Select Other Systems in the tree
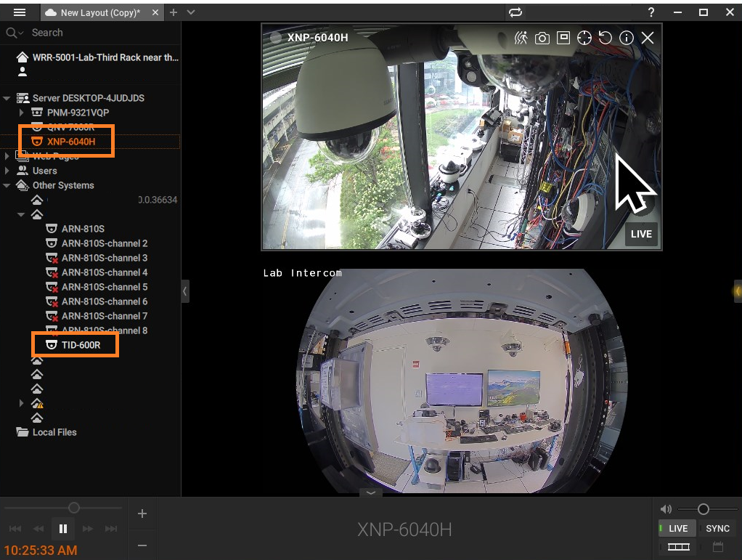 pos(63,185)
